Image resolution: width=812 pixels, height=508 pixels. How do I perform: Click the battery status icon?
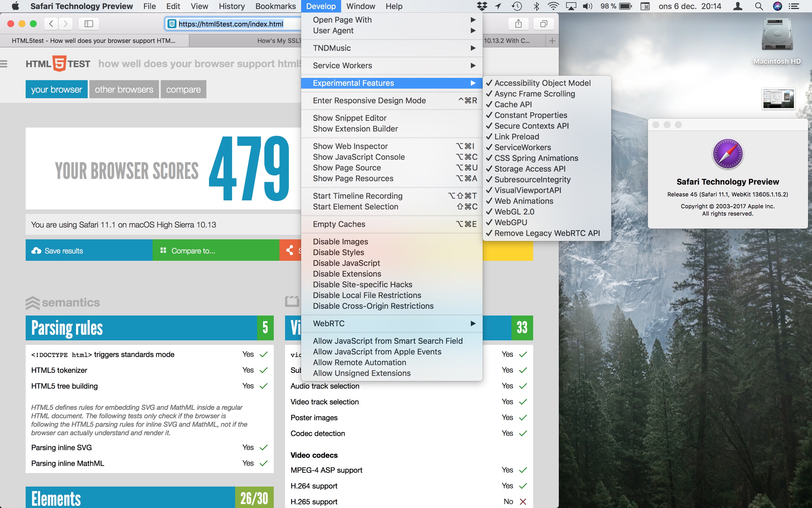pyautogui.click(x=625, y=6)
